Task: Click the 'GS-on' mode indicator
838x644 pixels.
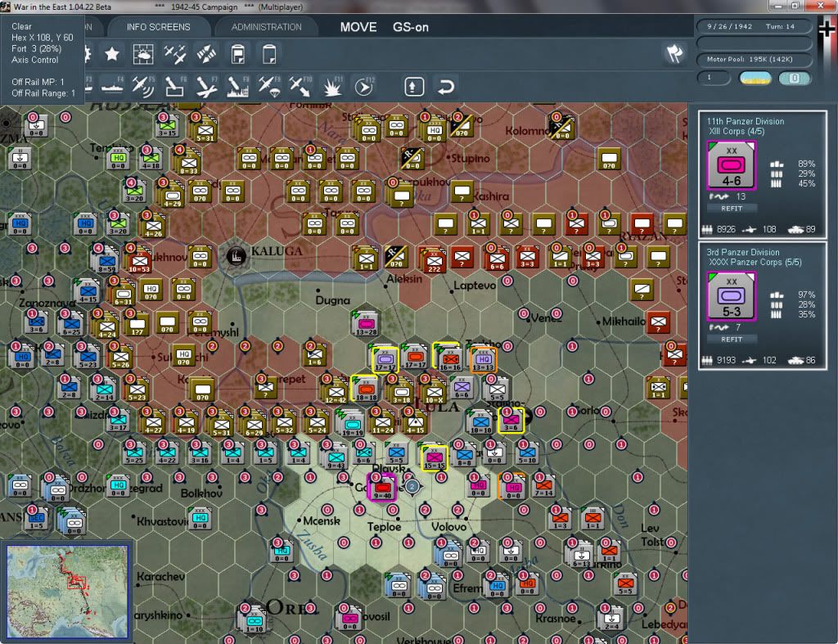Action: coord(411,27)
